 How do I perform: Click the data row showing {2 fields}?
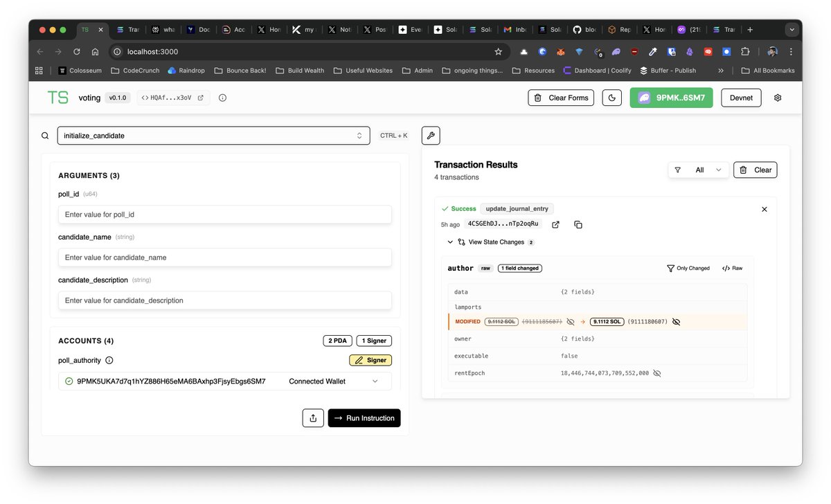tap(598, 292)
